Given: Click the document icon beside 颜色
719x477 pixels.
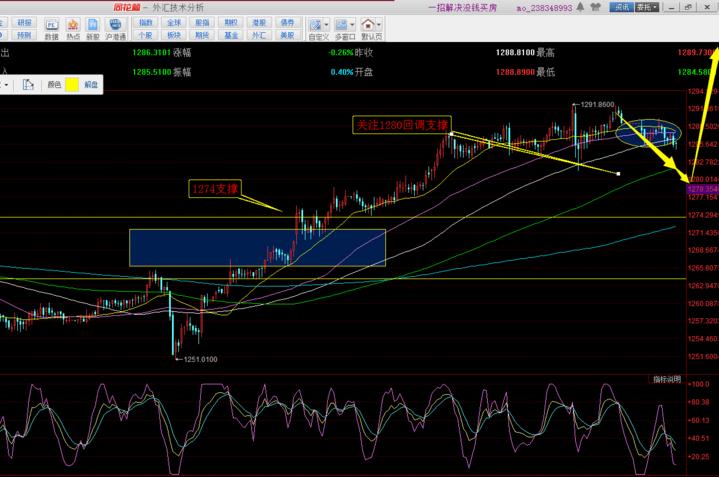Looking at the screenshot, I should pyautogui.click(x=27, y=85).
